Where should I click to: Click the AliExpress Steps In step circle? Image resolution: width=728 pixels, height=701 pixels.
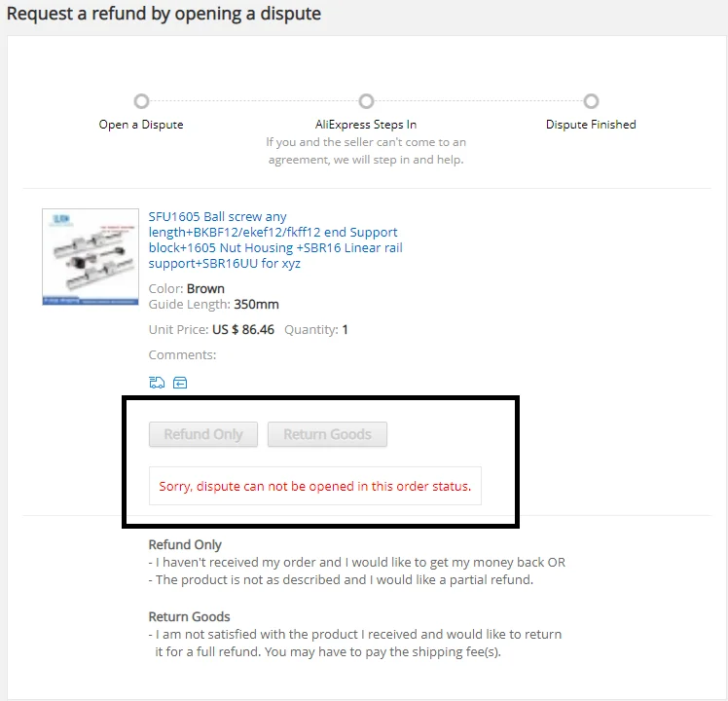coord(366,101)
